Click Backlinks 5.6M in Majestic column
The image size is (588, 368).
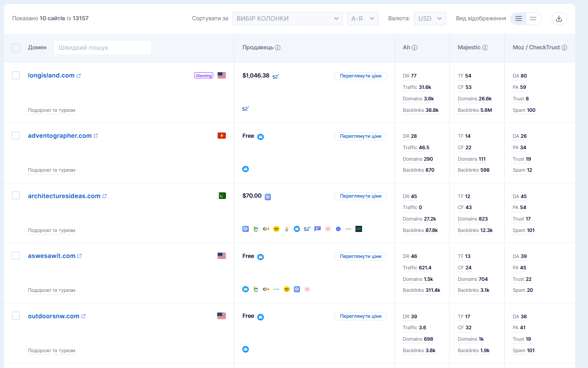point(475,110)
